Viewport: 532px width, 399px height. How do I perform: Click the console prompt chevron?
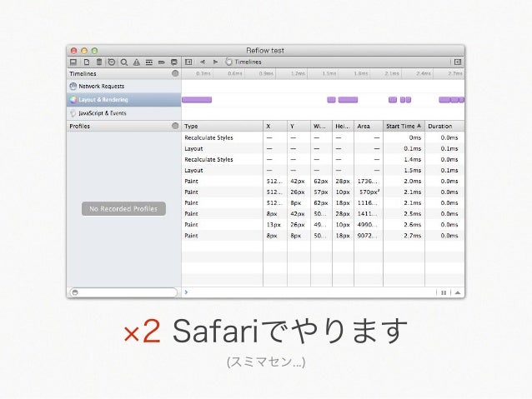tap(186, 292)
